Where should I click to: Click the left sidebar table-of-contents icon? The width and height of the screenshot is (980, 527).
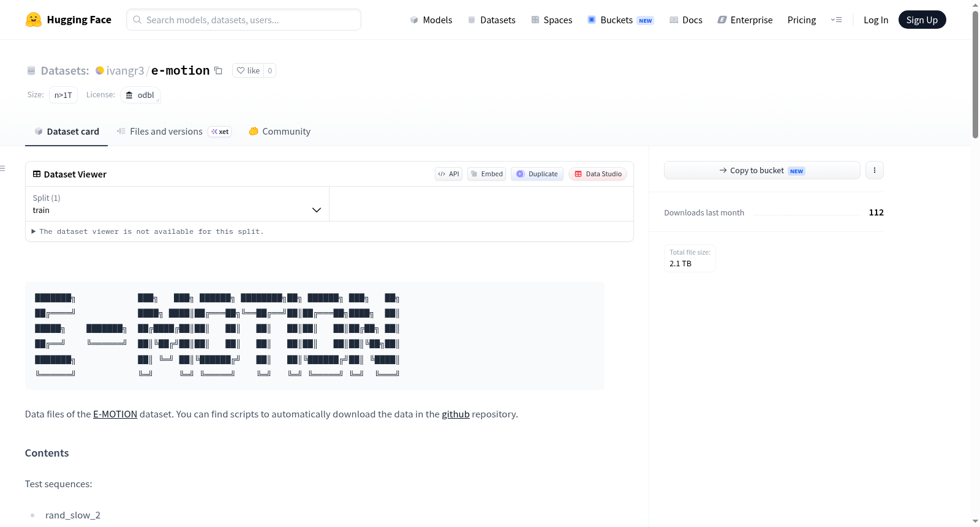[x=3, y=168]
